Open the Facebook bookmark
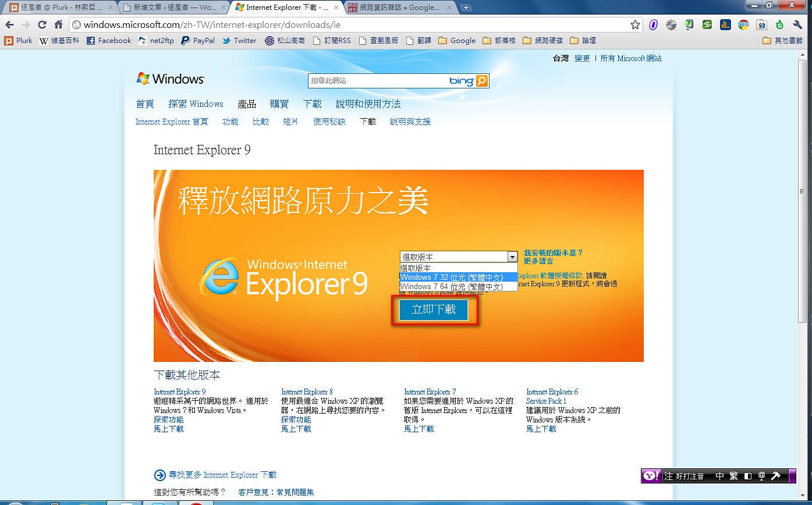 pyautogui.click(x=109, y=41)
